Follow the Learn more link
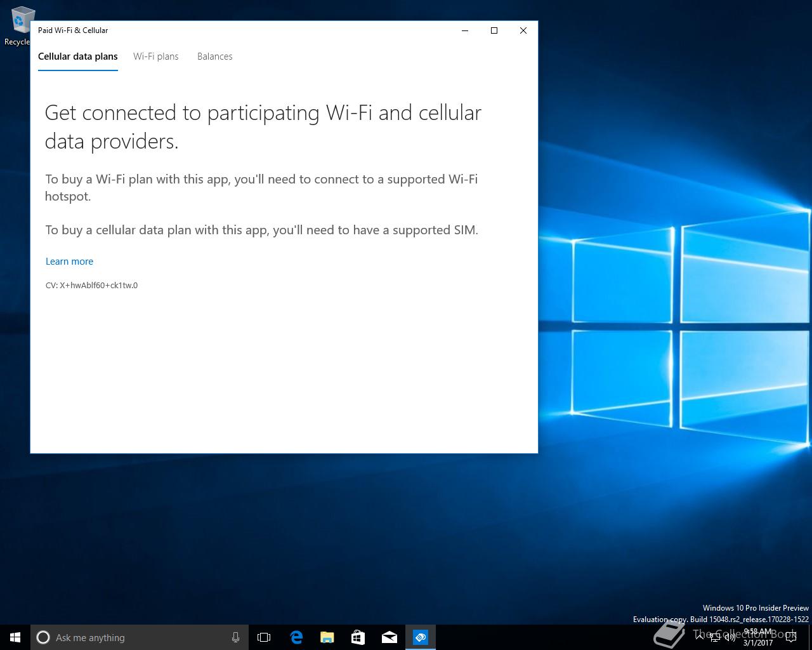This screenshot has width=812, height=650. point(69,262)
